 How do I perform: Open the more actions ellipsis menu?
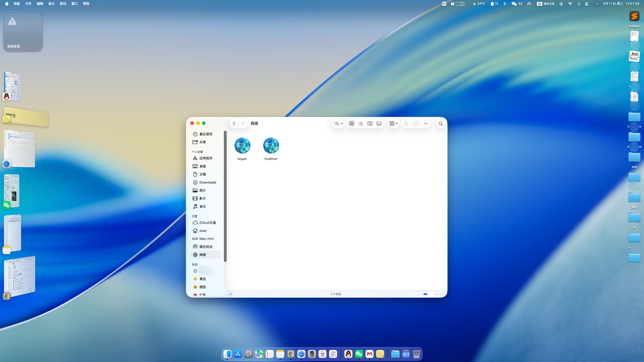click(x=426, y=124)
